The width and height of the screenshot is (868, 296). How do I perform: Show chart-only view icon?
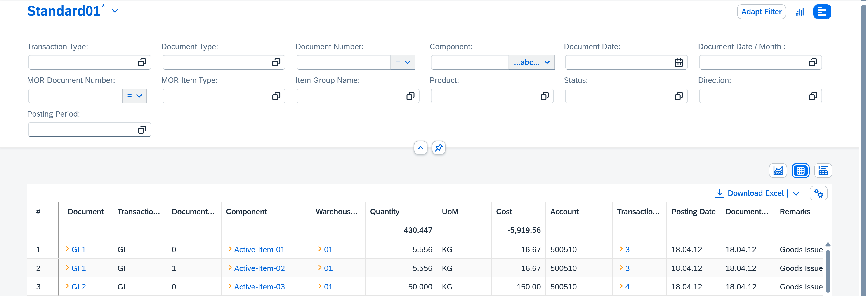pyautogui.click(x=778, y=171)
